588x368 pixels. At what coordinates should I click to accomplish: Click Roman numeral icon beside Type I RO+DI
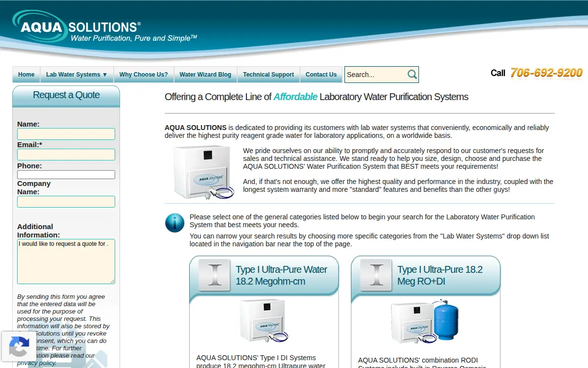(376, 275)
